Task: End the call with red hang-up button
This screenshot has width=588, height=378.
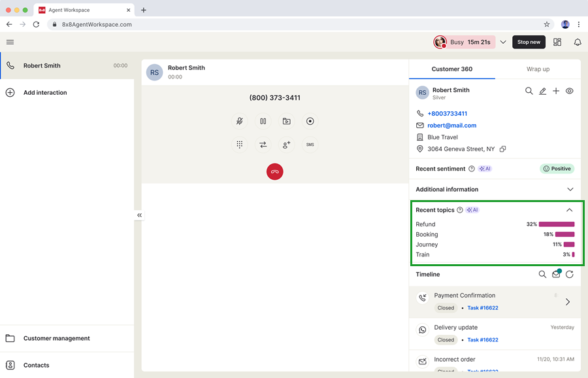Action: click(274, 171)
